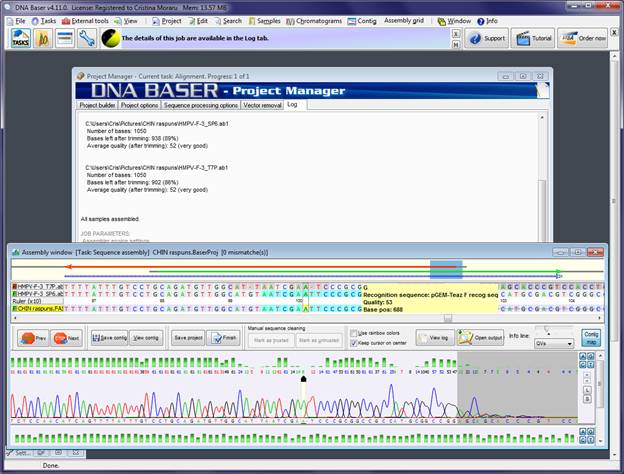Switch to Project options tab
Screen dimensions: 624x474
click(139, 105)
